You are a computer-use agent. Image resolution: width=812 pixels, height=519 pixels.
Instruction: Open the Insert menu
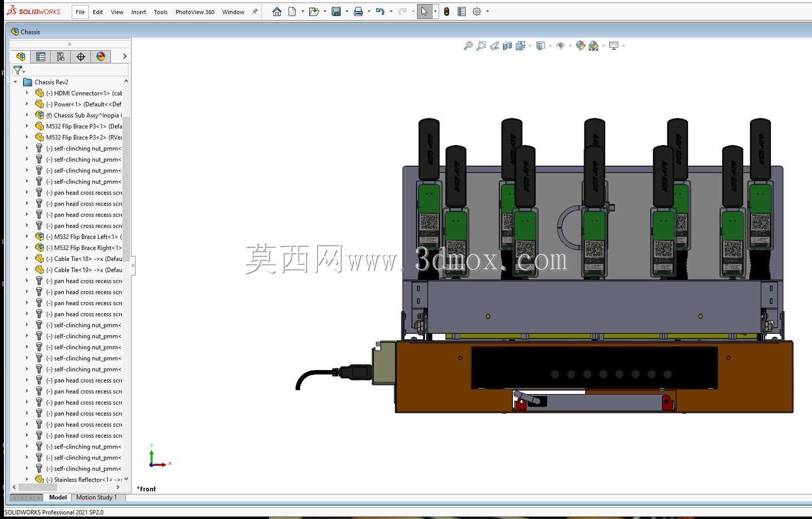pyautogui.click(x=139, y=12)
